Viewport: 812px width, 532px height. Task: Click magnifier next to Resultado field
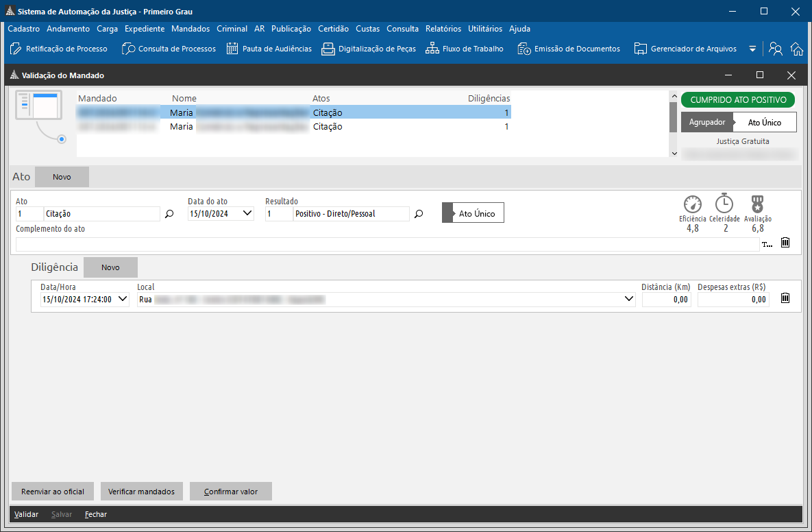(419, 214)
